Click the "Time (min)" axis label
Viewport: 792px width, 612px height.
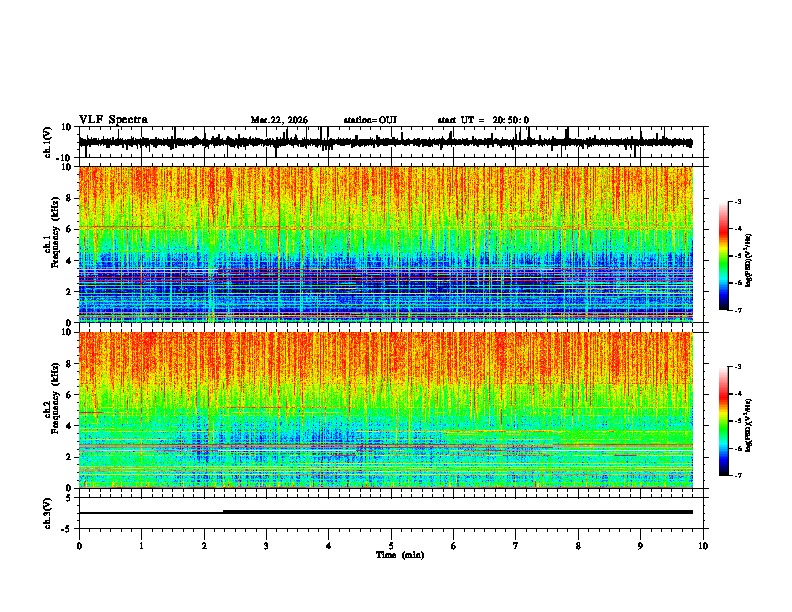pos(400,555)
